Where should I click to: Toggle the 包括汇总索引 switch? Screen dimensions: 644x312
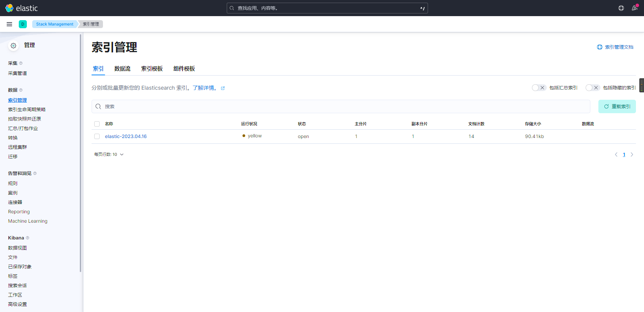(x=539, y=88)
